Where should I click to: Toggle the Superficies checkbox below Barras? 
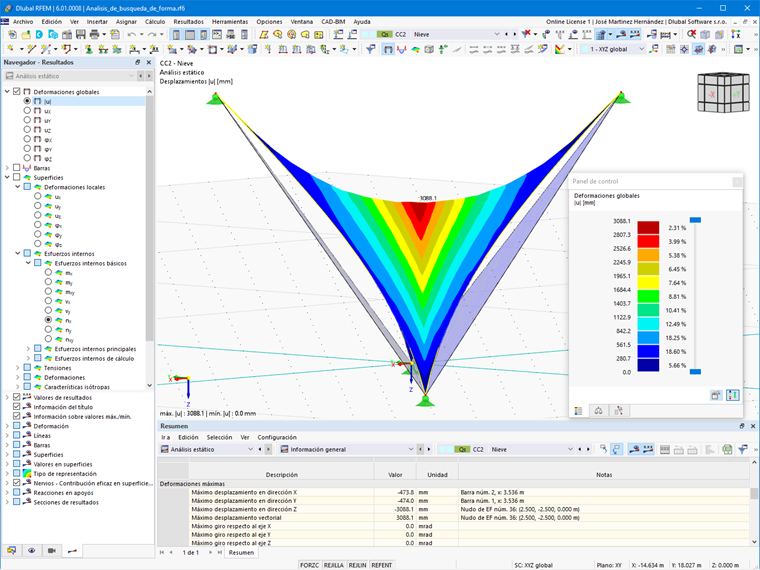[x=16, y=177]
